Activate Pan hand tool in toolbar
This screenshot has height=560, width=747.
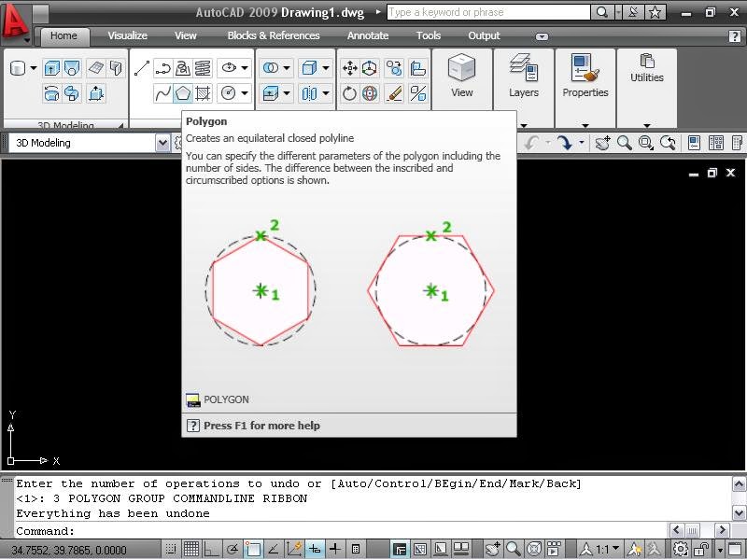(602, 143)
